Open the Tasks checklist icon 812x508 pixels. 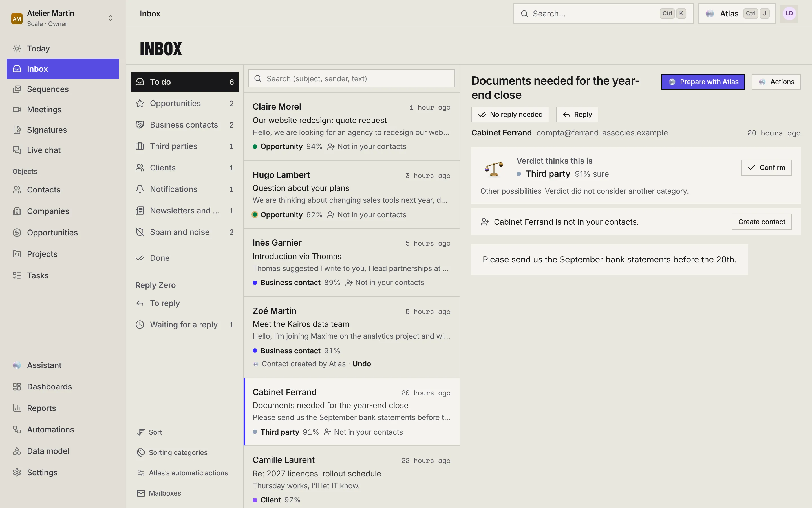17,275
